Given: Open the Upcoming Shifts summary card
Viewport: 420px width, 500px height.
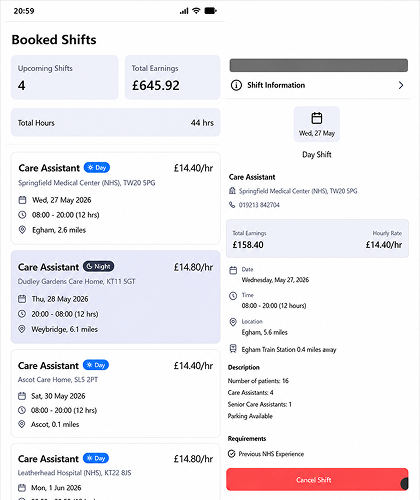Looking at the screenshot, I should [65, 77].
